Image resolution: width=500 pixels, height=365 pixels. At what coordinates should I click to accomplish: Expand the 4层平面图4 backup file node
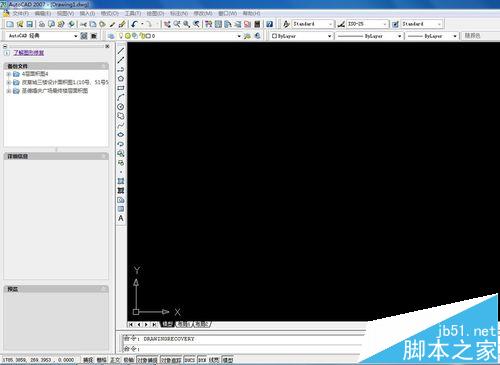[9, 74]
